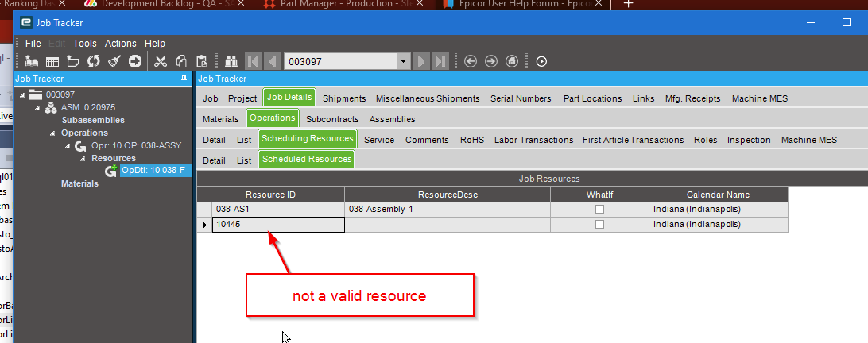Click the job number 003097 field
Image resolution: width=868 pixels, height=343 pixels.
coord(340,61)
